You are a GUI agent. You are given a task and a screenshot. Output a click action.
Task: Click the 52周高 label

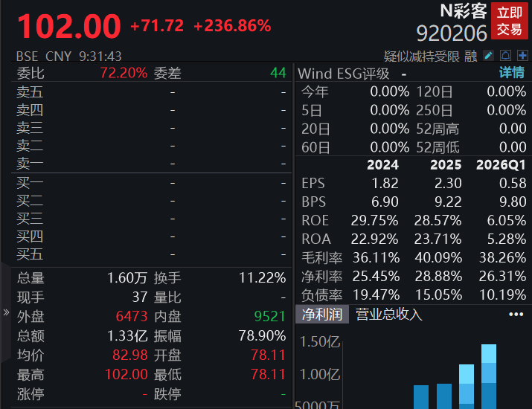(x=438, y=129)
